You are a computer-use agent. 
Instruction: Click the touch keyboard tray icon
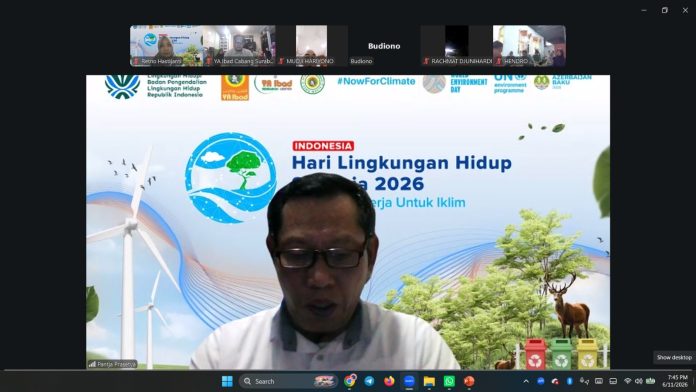pyautogui.click(x=599, y=381)
